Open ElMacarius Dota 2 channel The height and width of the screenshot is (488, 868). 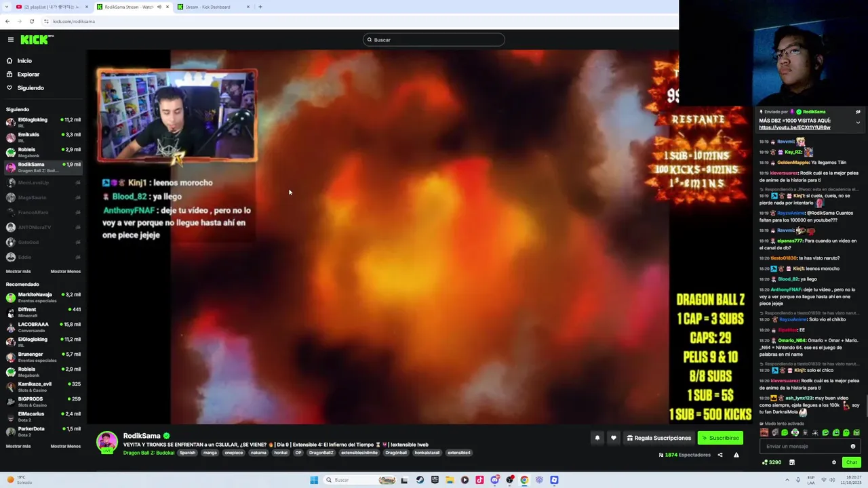[43, 416]
